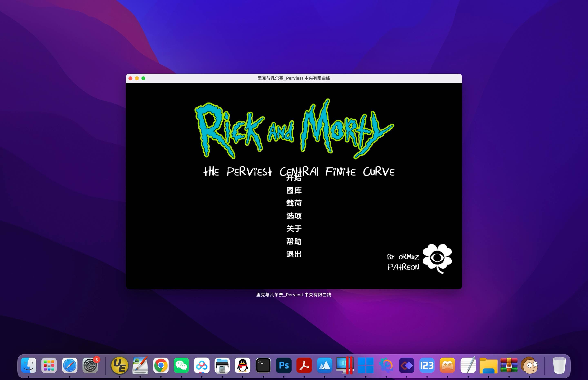Open Baidu Netdisk dock icon
588x380 pixels.
tap(202, 365)
